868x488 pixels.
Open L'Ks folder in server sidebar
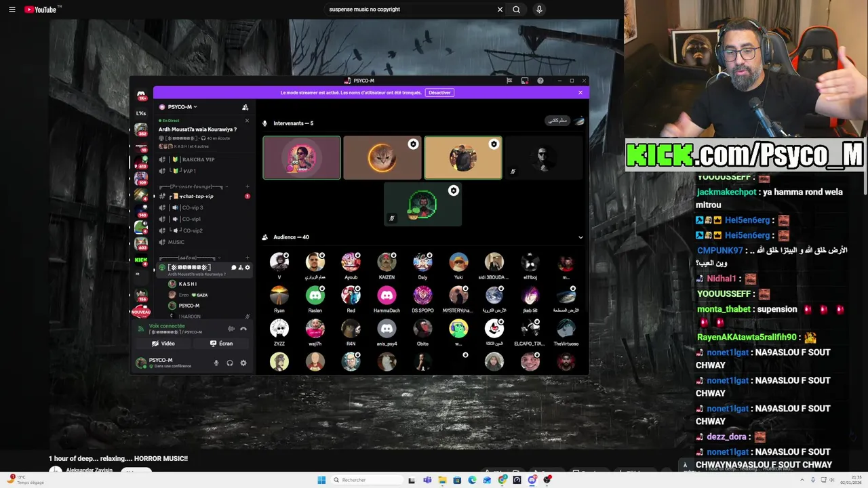[141, 113]
